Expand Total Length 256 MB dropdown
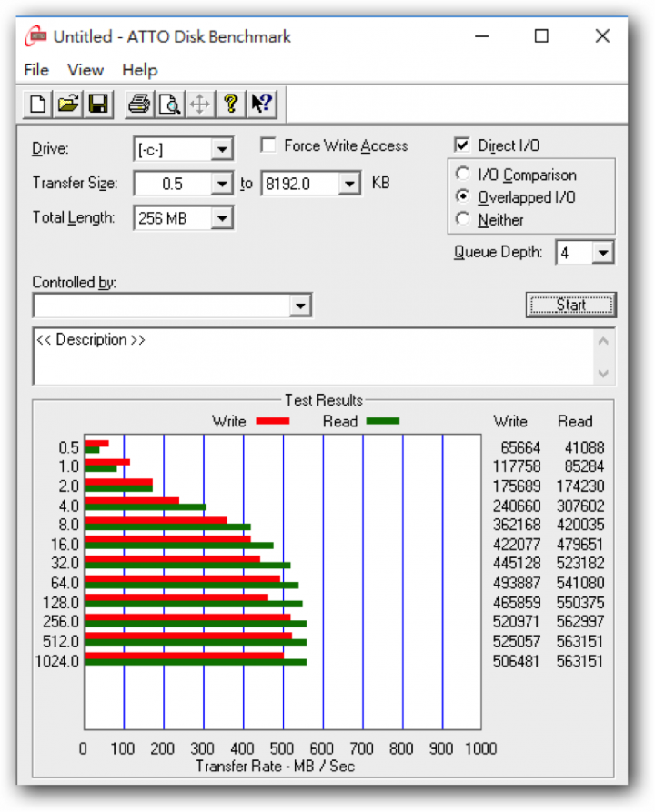The width and height of the screenshot is (655, 812). pos(222,218)
